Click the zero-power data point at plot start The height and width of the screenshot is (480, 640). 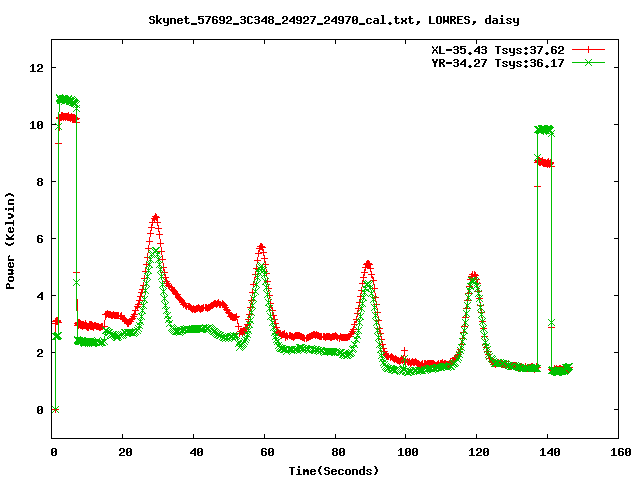(56, 410)
